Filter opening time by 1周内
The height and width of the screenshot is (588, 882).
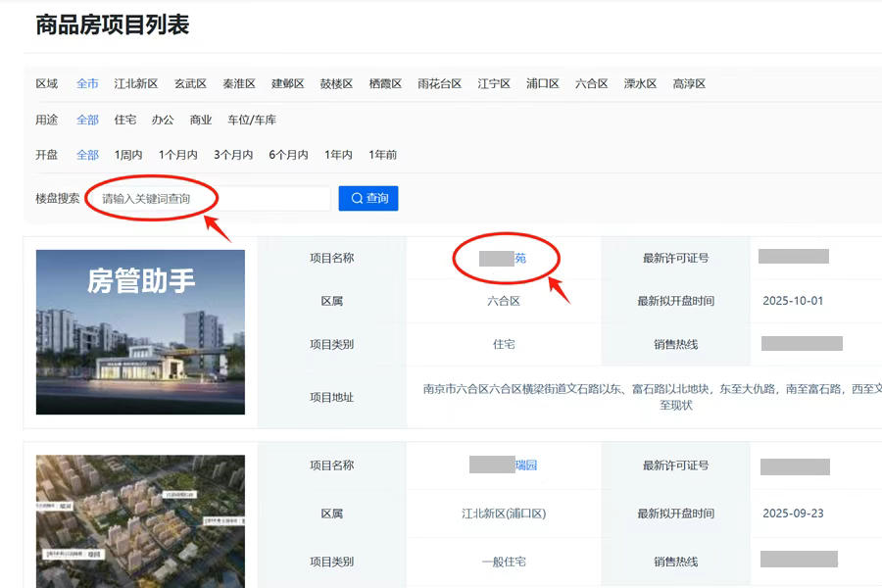point(128,155)
